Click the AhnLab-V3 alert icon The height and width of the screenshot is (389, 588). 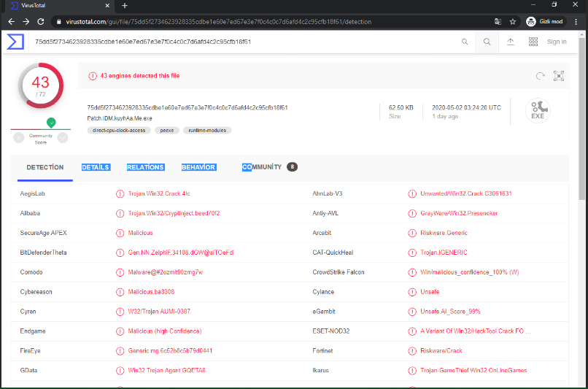[412, 194]
